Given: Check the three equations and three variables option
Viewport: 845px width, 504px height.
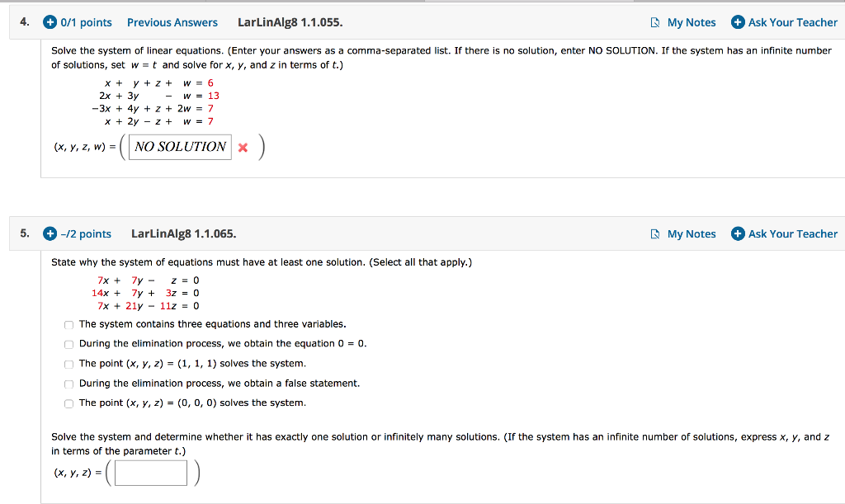Looking at the screenshot, I should pos(68,324).
